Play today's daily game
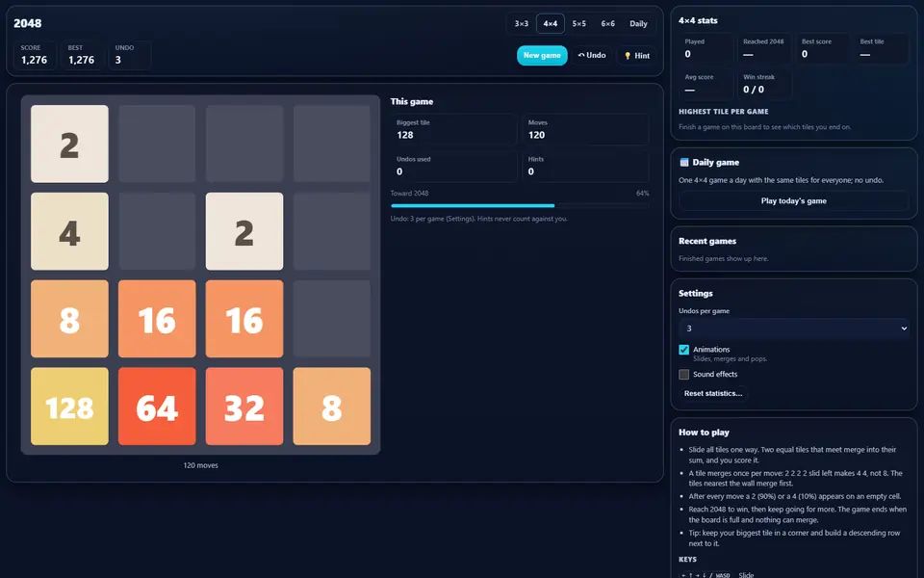This screenshot has height=578, width=924. coord(793,200)
